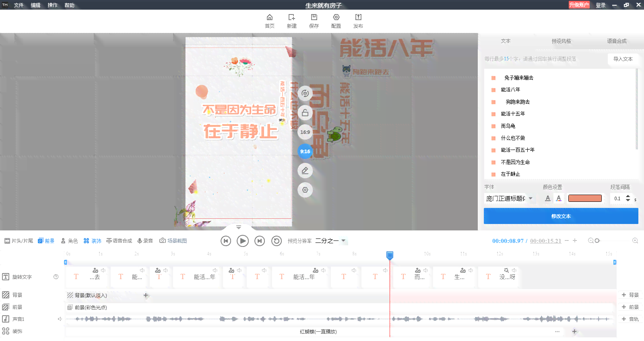Click the unlock padlock canvas icon
This screenshot has width=644, height=341.
tap(305, 113)
